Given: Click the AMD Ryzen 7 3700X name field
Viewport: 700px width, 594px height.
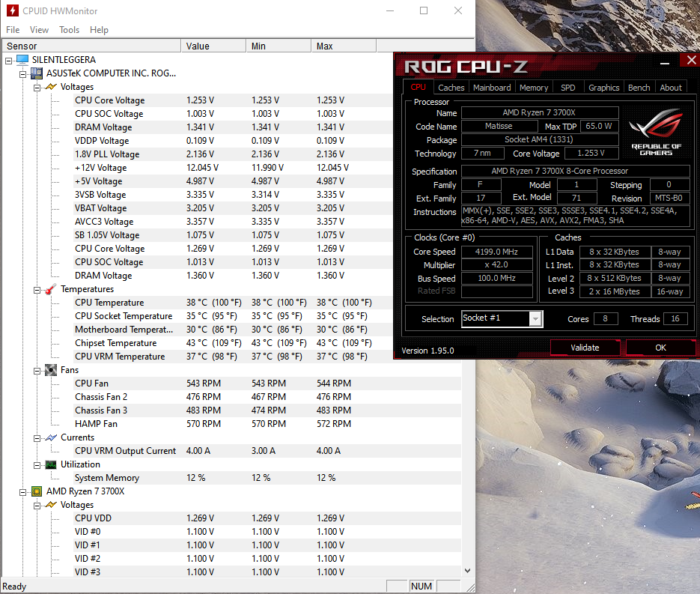Looking at the screenshot, I should coord(539,112).
